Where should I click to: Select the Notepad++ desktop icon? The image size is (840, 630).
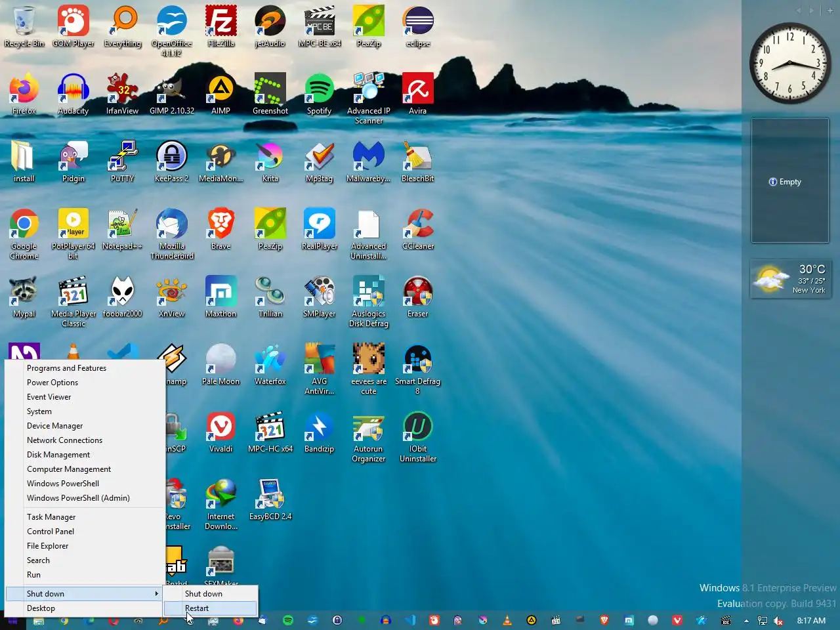point(123,229)
